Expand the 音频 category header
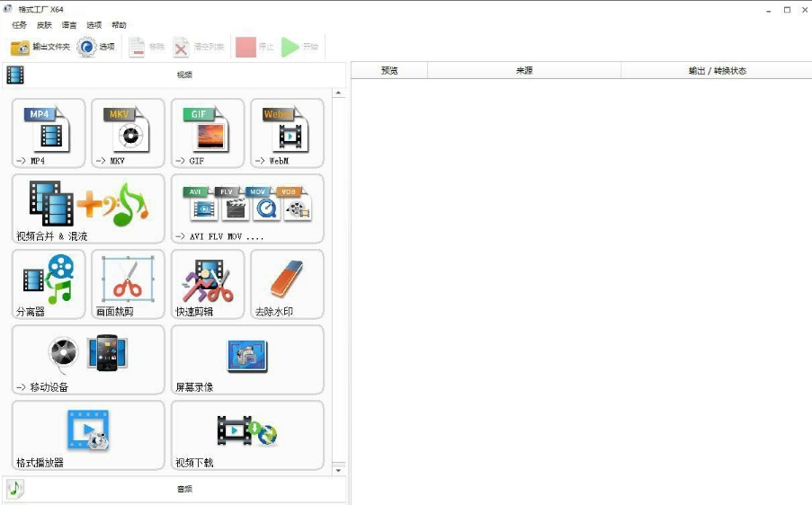The width and height of the screenshot is (812, 505). tap(174, 489)
